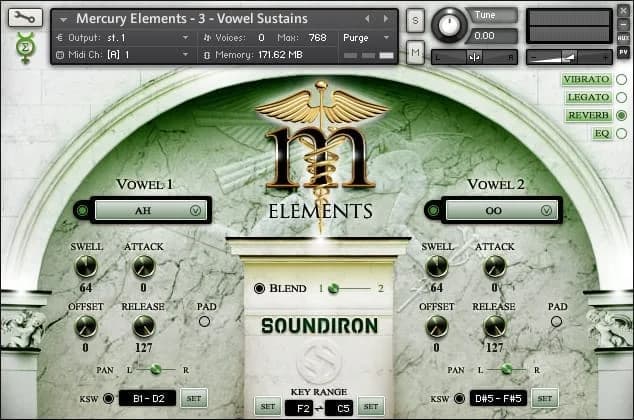634x420 pixels.
Task: Toggle the PV button
Action: [x=623, y=52]
